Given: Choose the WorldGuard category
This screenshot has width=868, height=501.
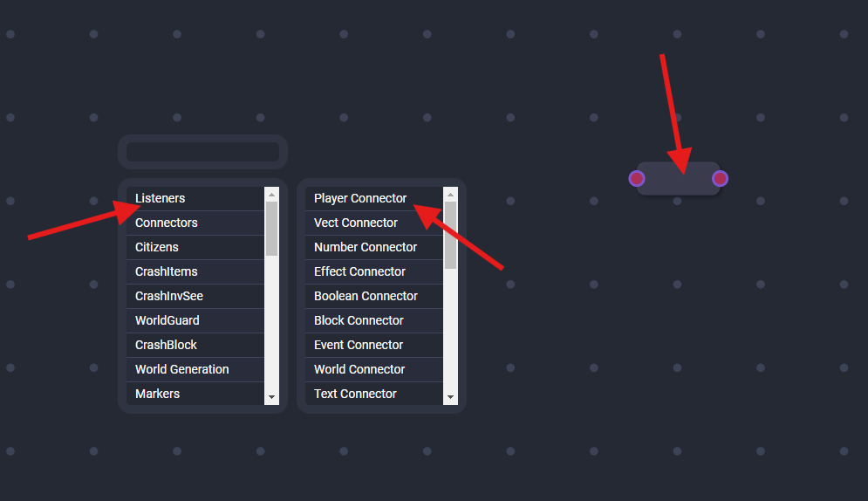Looking at the screenshot, I should coord(195,320).
